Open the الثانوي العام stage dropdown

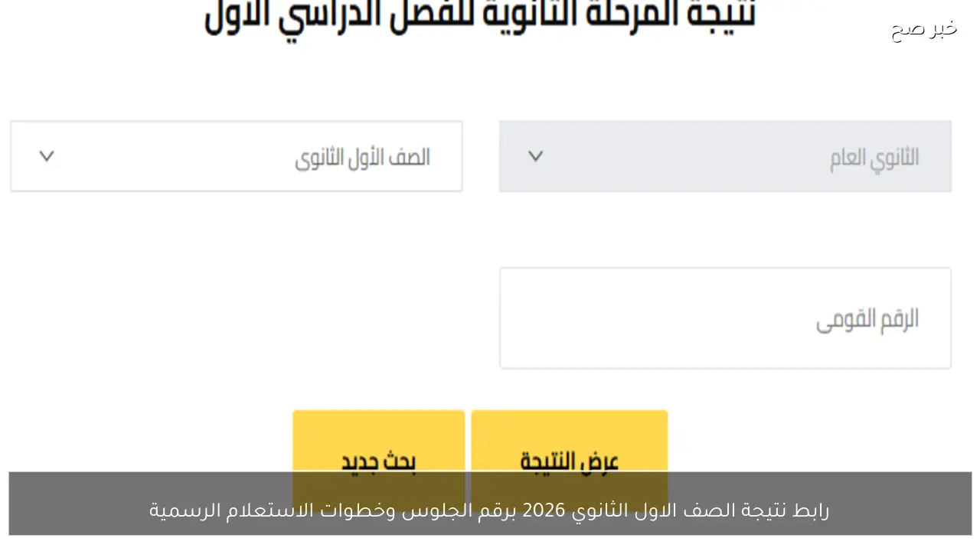pyautogui.click(x=725, y=156)
